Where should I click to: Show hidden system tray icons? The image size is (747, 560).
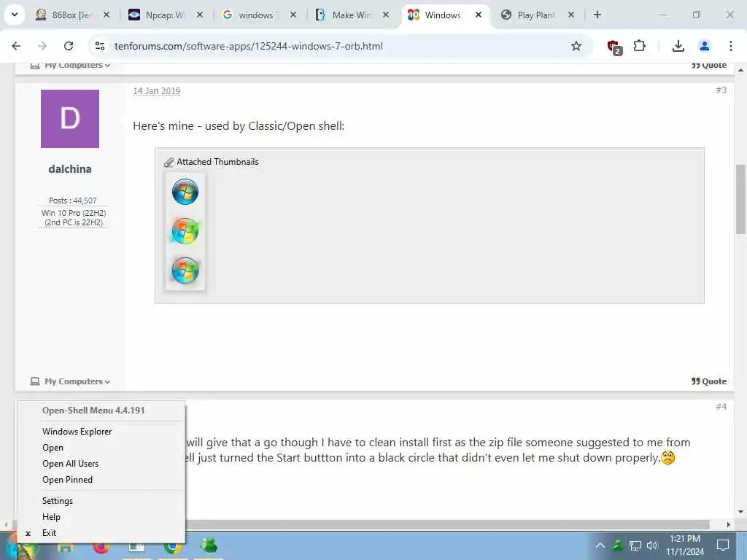(600, 545)
